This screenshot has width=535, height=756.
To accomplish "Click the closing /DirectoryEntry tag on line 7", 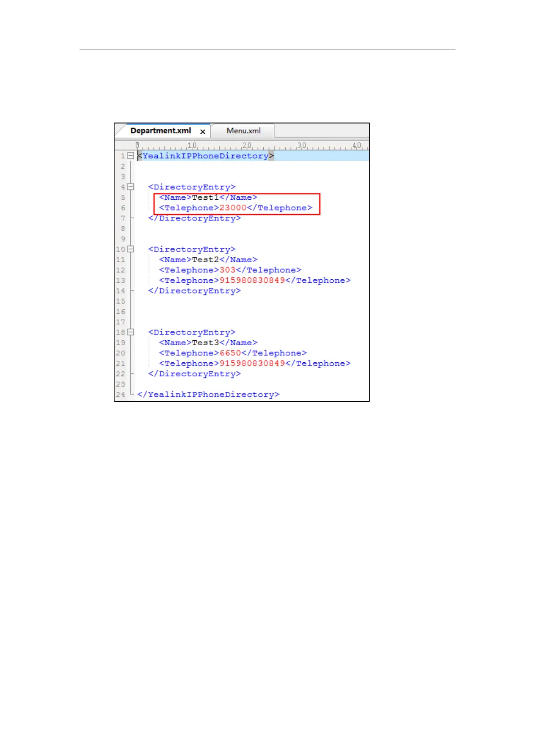I will click(195, 218).
